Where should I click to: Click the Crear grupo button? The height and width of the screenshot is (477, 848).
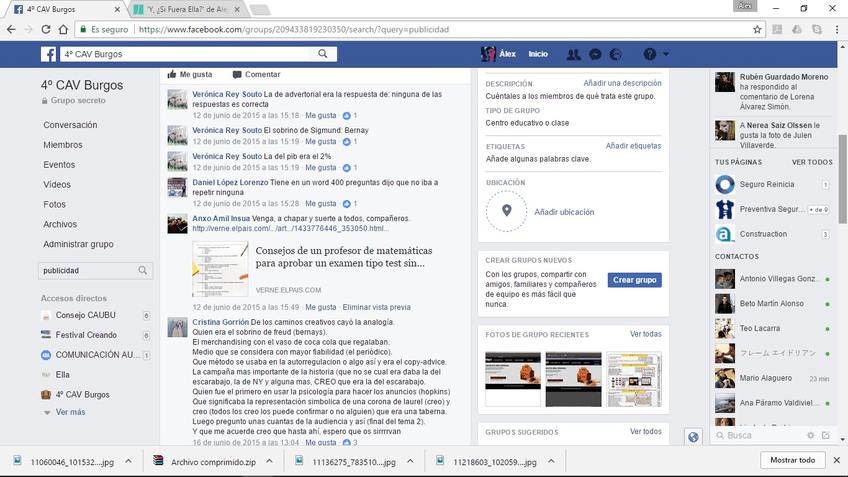click(634, 280)
